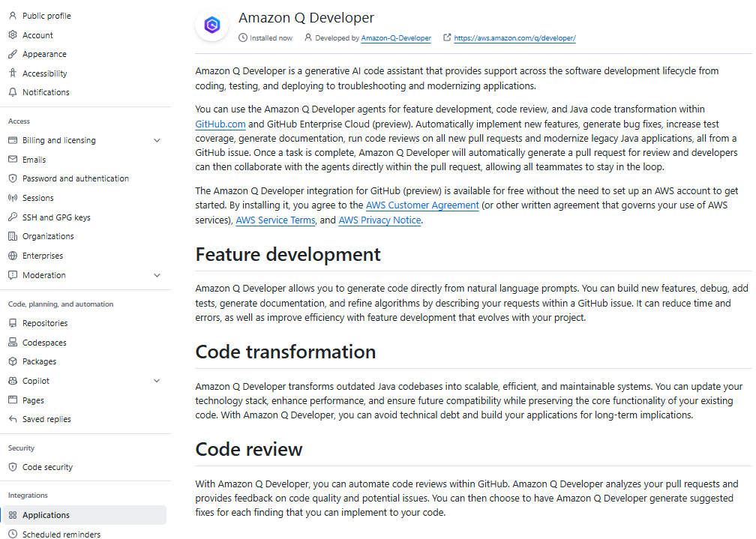This screenshot has width=756, height=539.
Task: Open the AWS Privacy Notice link
Action: [380, 220]
